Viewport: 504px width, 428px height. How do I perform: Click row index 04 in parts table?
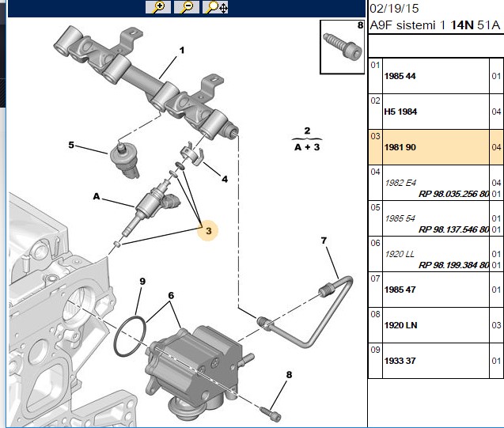[x=375, y=172]
